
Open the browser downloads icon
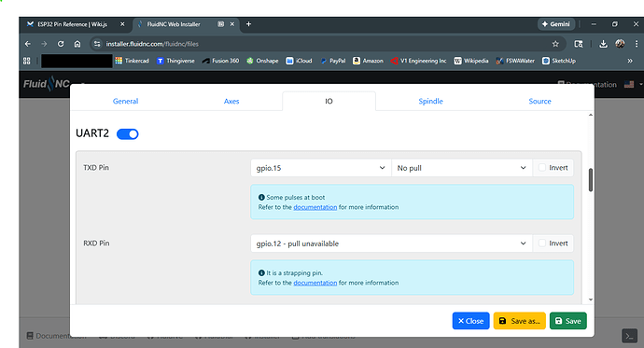[x=603, y=44]
